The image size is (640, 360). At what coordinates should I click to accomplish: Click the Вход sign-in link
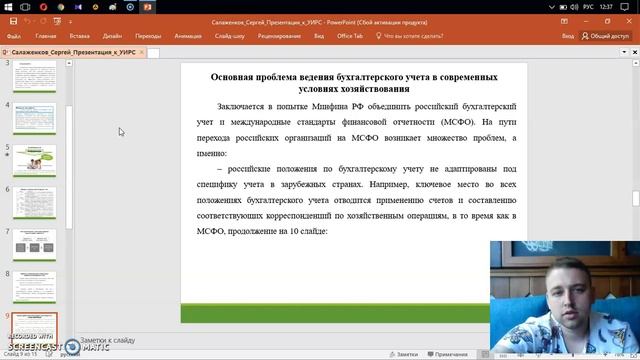pyautogui.click(x=567, y=36)
